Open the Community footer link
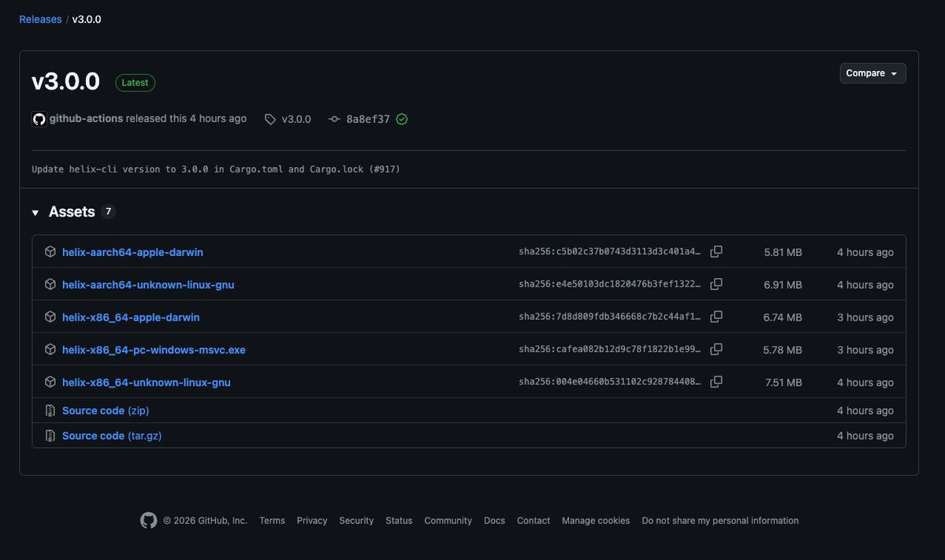 coord(448,521)
